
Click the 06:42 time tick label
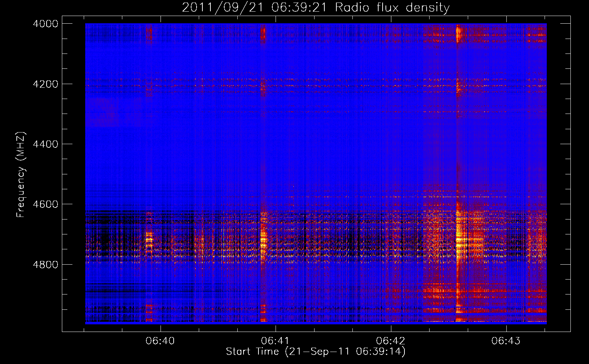click(391, 341)
